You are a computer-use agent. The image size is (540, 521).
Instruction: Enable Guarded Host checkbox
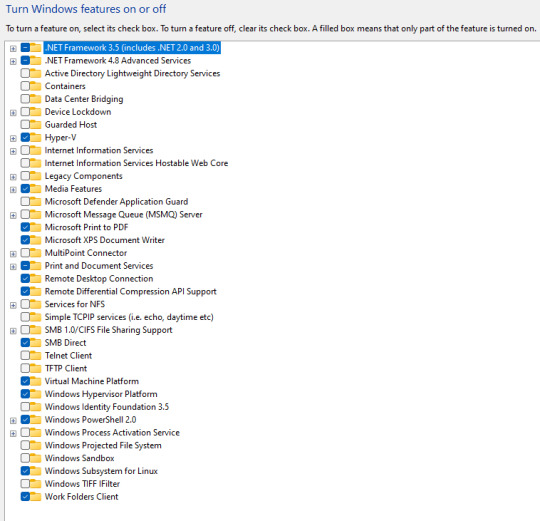click(x=25, y=124)
